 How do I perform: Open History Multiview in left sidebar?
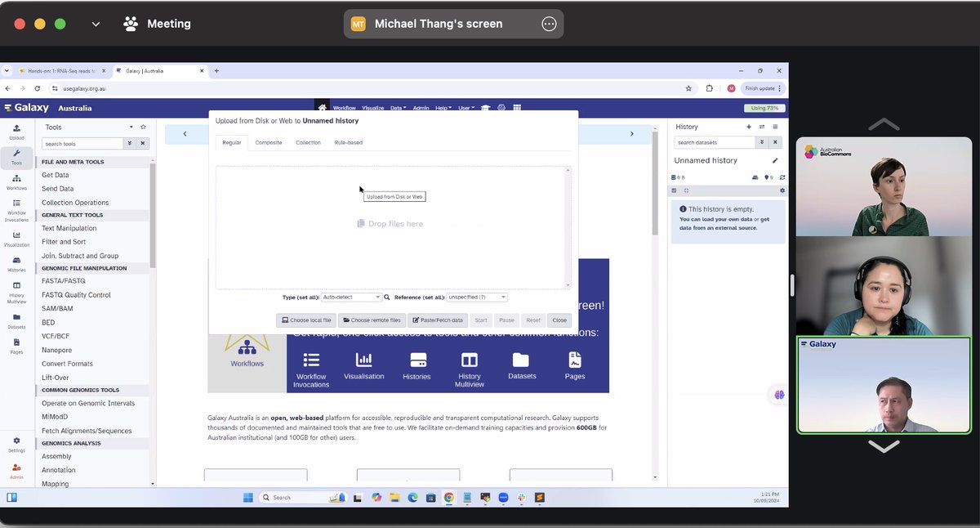[16, 292]
